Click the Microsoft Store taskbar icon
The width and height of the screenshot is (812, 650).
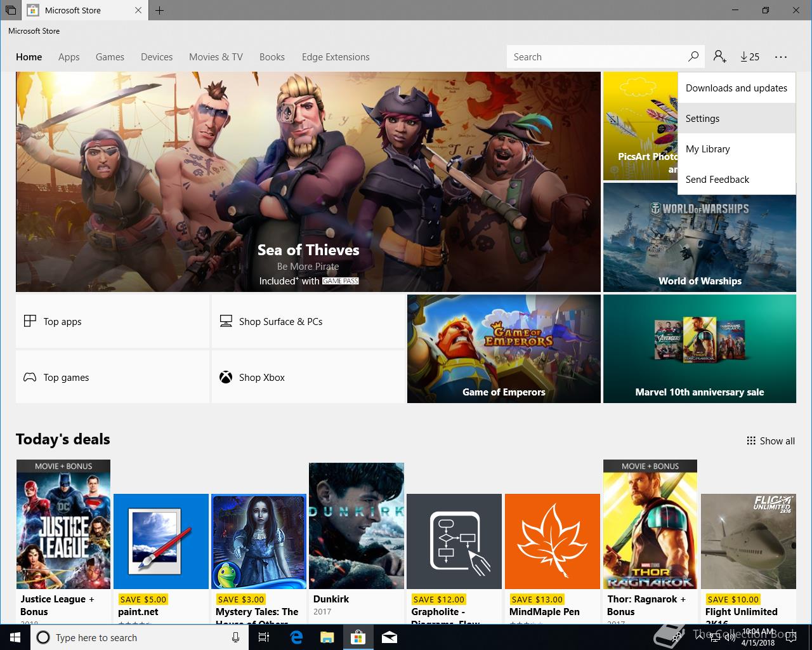click(x=358, y=637)
